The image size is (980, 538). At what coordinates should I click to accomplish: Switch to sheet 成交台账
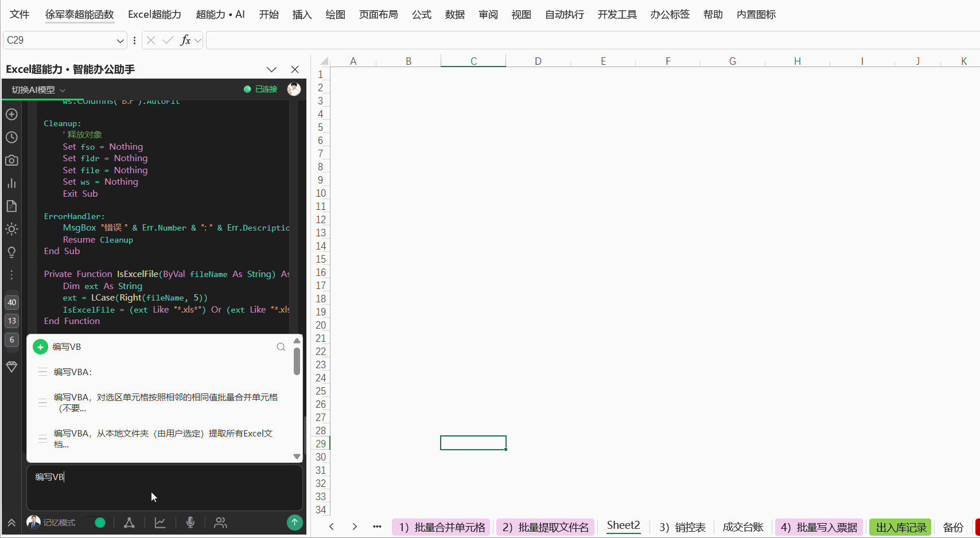click(x=743, y=527)
